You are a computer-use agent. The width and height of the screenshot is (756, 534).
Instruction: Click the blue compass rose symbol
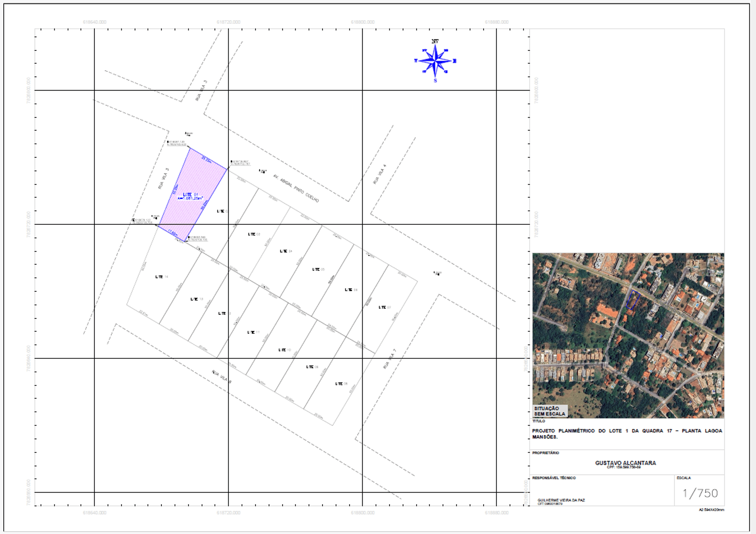click(435, 61)
